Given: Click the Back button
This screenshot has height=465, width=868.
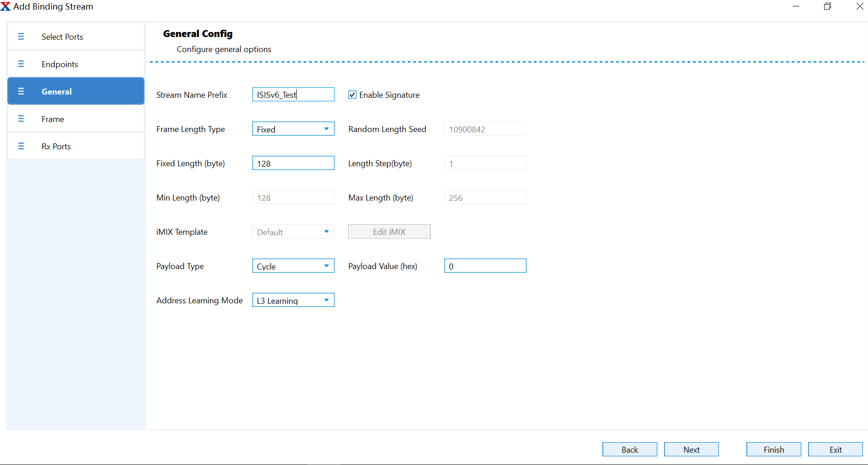Looking at the screenshot, I should click(x=630, y=449).
